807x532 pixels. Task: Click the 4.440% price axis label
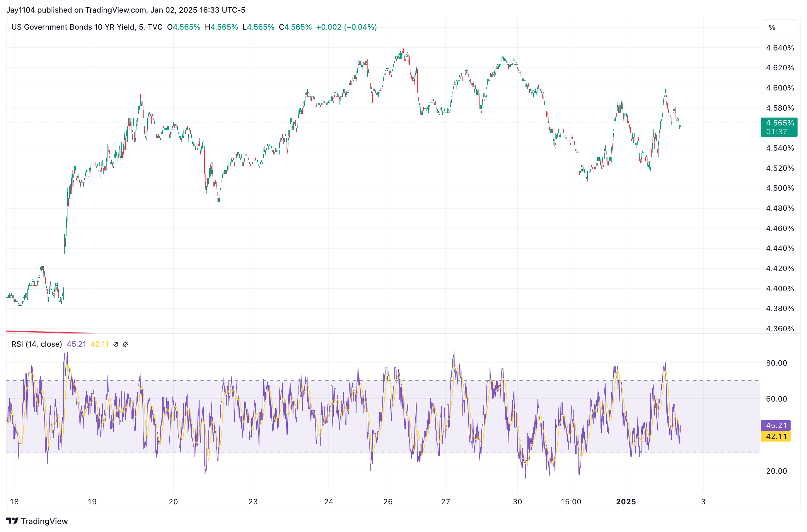click(780, 248)
